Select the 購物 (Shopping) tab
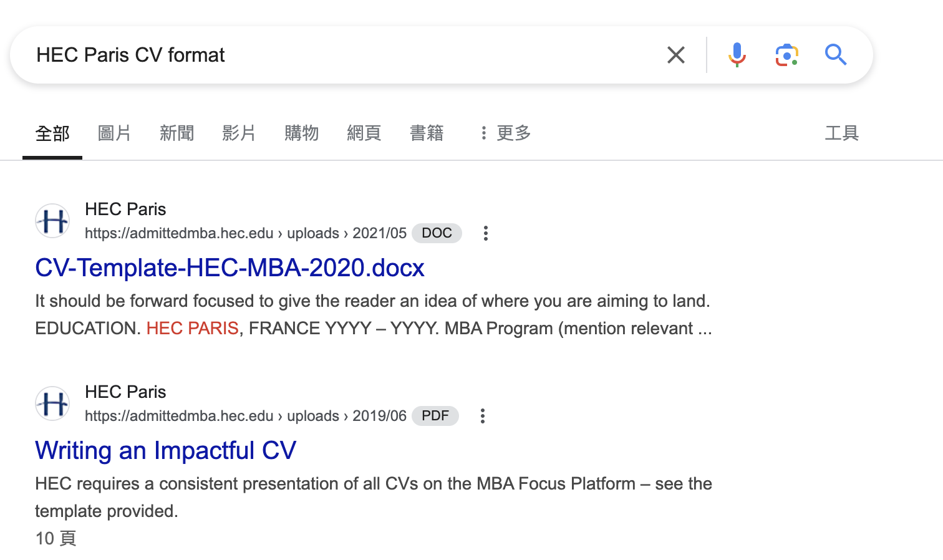The height and width of the screenshot is (560, 943). click(x=301, y=133)
